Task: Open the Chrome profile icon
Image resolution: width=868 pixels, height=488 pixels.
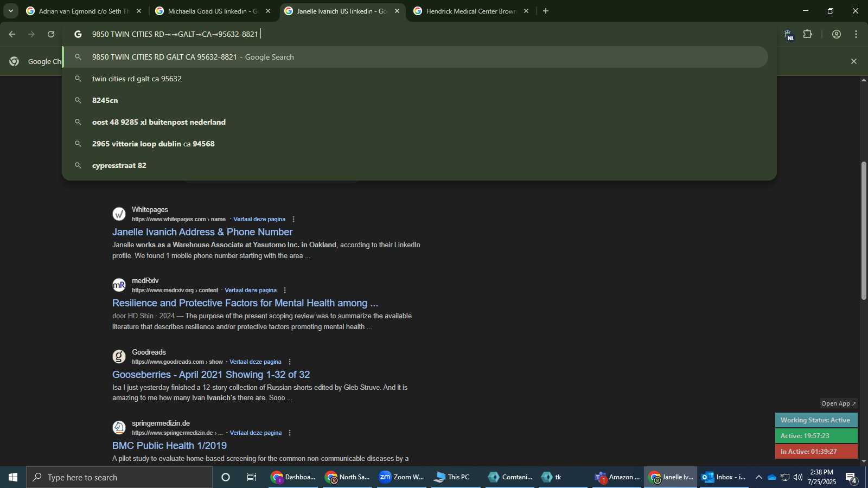Action: [837, 34]
